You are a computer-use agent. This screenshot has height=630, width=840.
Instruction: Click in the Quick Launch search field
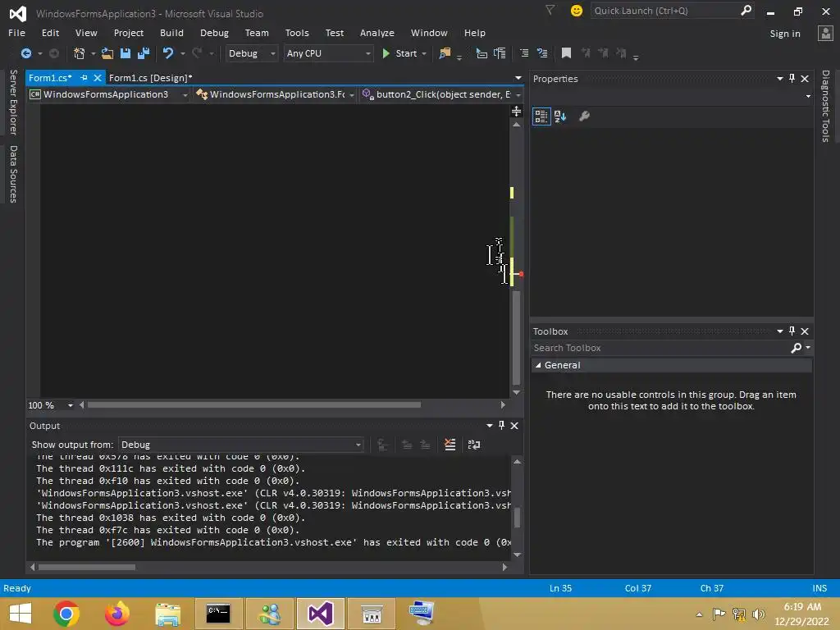coord(664,11)
